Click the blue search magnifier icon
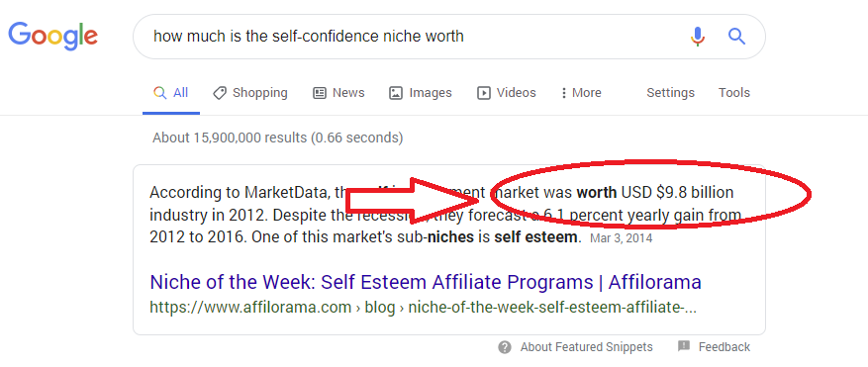This screenshot has width=868, height=367. click(x=736, y=37)
